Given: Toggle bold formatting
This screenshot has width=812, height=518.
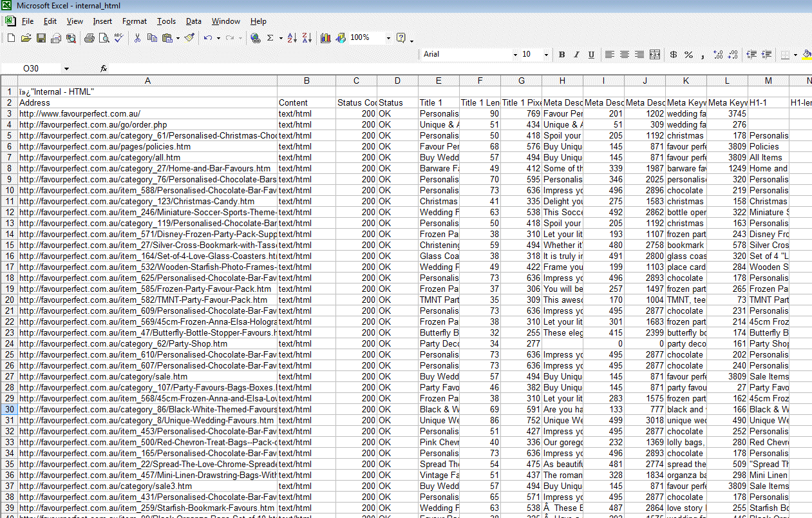Looking at the screenshot, I should (x=562, y=55).
